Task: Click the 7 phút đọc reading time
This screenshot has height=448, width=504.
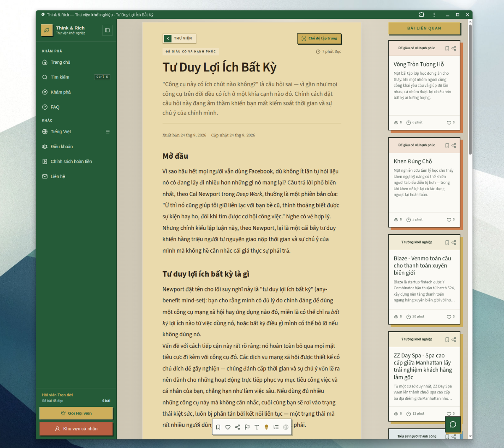Action: coord(328,52)
